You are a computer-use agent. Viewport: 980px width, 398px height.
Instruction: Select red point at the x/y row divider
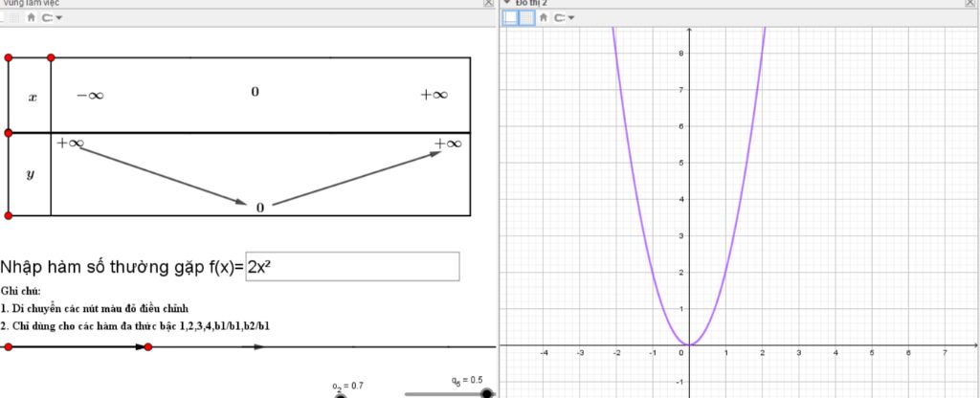(8, 133)
